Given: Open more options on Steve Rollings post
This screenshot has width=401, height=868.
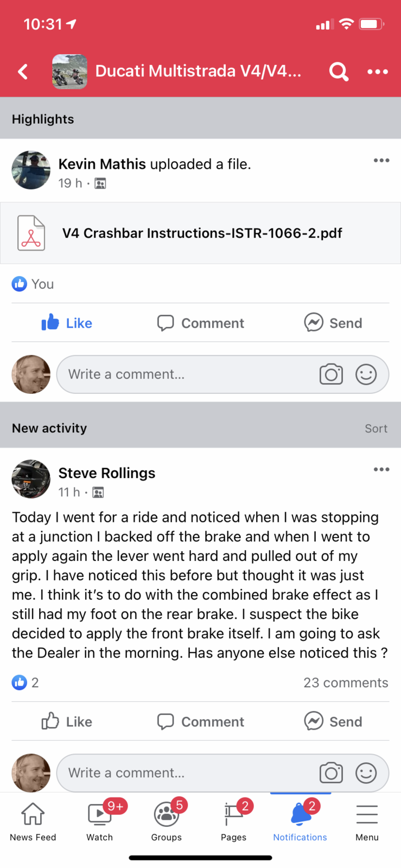Looking at the screenshot, I should click(x=381, y=470).
